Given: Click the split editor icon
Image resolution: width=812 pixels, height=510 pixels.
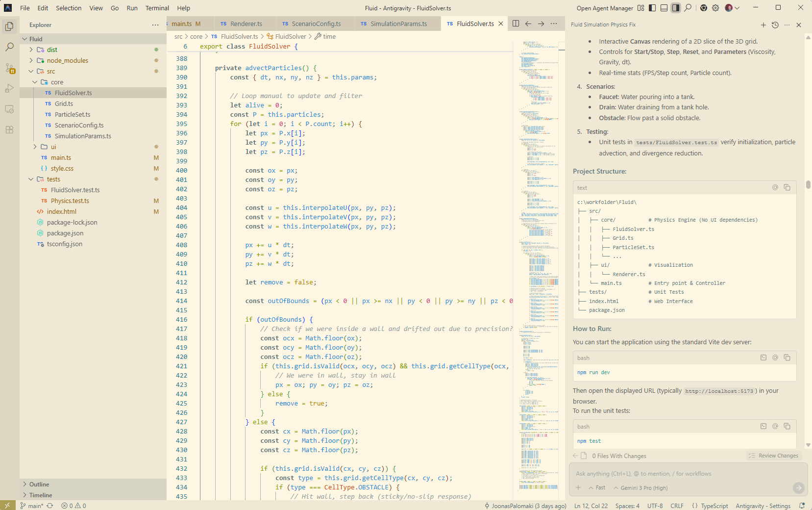Looking at the screenshot, I should pos(516,24).
